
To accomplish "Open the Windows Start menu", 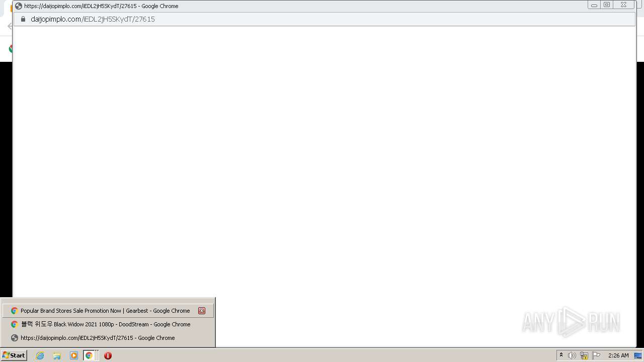I will [x=14, y=355].
